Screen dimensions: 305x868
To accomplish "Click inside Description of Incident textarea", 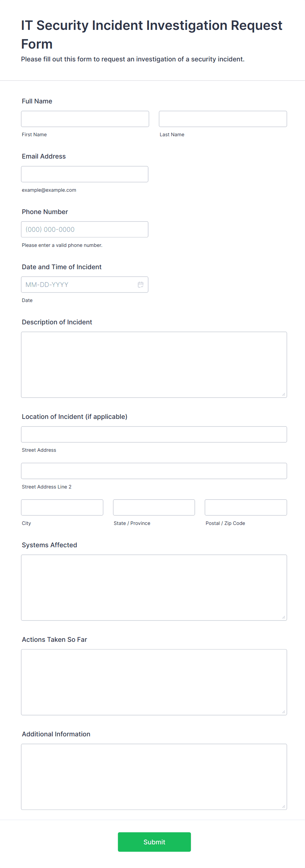I will coord(154,365).
